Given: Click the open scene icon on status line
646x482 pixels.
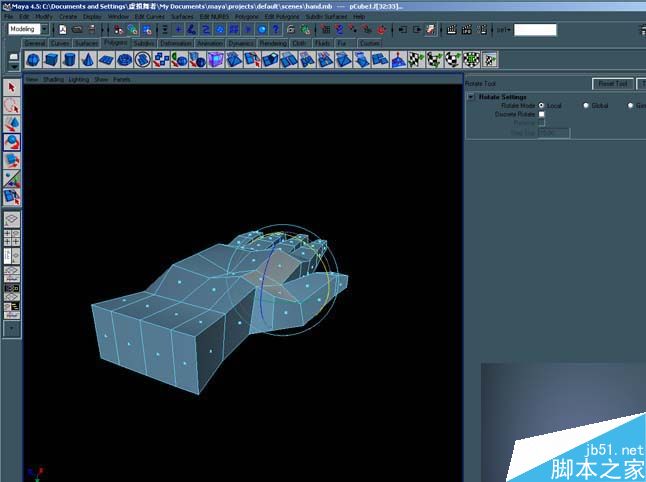Looking at the screenshot, I should tap(77, 29).
